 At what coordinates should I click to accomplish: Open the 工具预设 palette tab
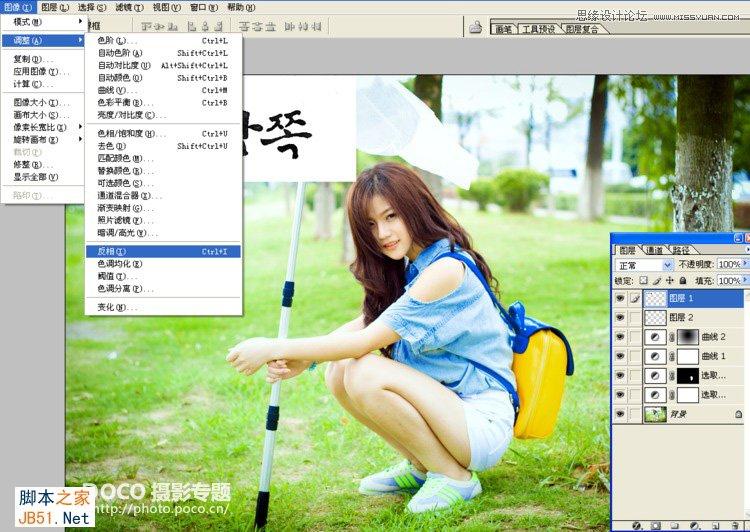click(x=538, y=29)
